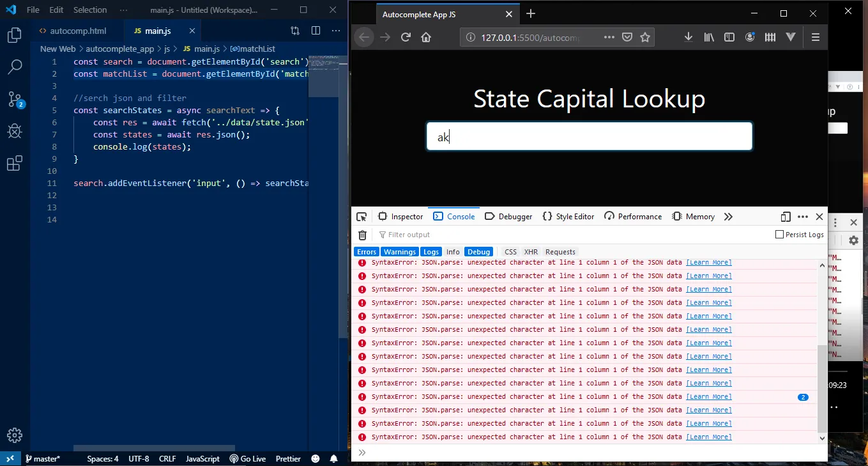Open Source Control view with 2 changes
Screen dimensions: 868x466
[x=15, y=99]
